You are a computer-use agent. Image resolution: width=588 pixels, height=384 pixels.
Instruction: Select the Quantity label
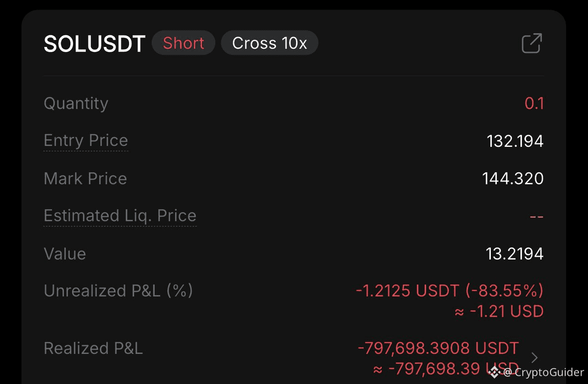click(x=76, y=104)
